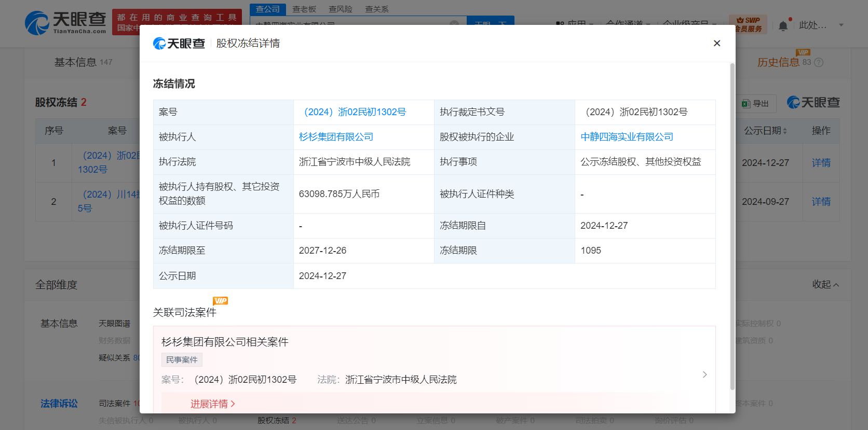Open 详情 for the 2024-09-27 row
The width and height of the screenshot is (868, 430).
[x=821, y=202]
